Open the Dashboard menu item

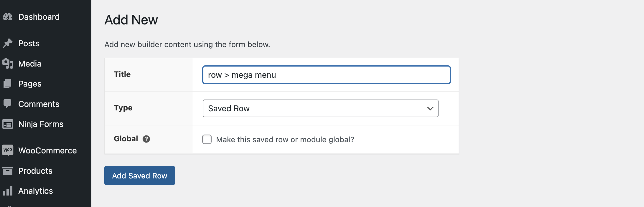click(x=39, y=17)
